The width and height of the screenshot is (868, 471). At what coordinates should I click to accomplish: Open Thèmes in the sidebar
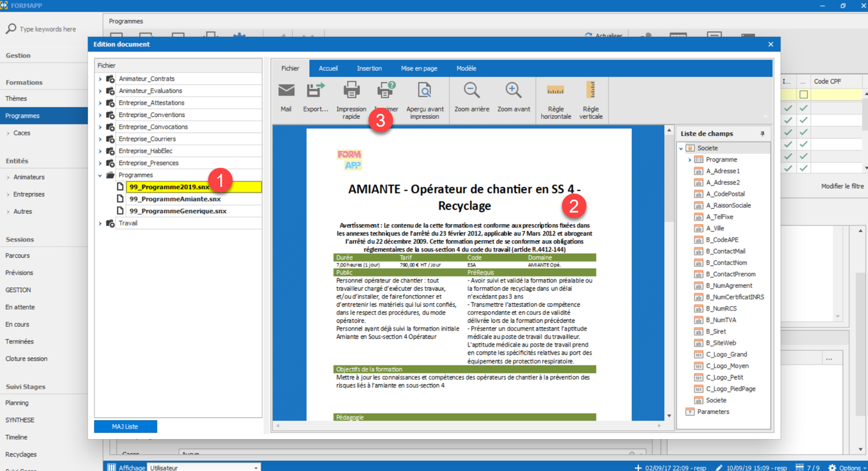(x=17, y=99)
